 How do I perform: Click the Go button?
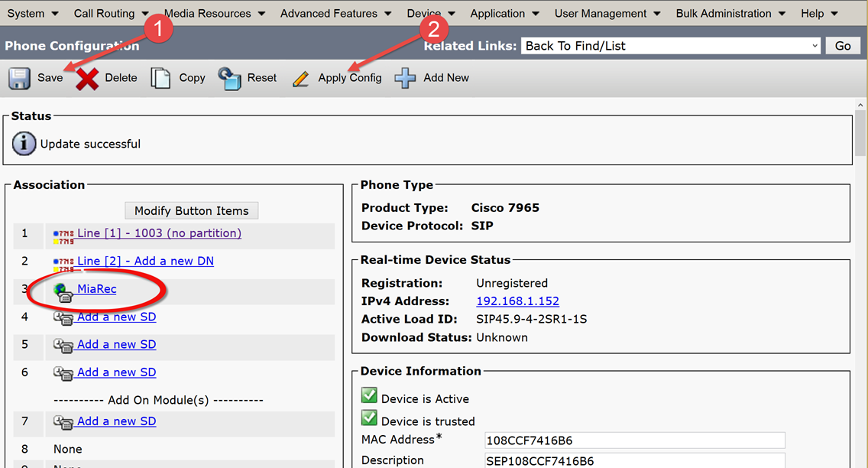click(x=843, y=46)
